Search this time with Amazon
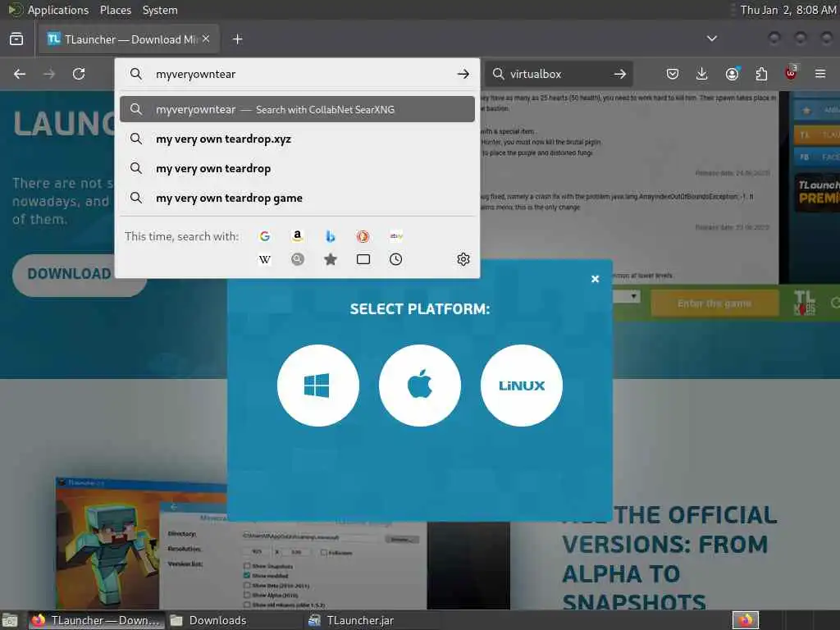Viewport: 840px width, 630px height. [x=297, y=236]
